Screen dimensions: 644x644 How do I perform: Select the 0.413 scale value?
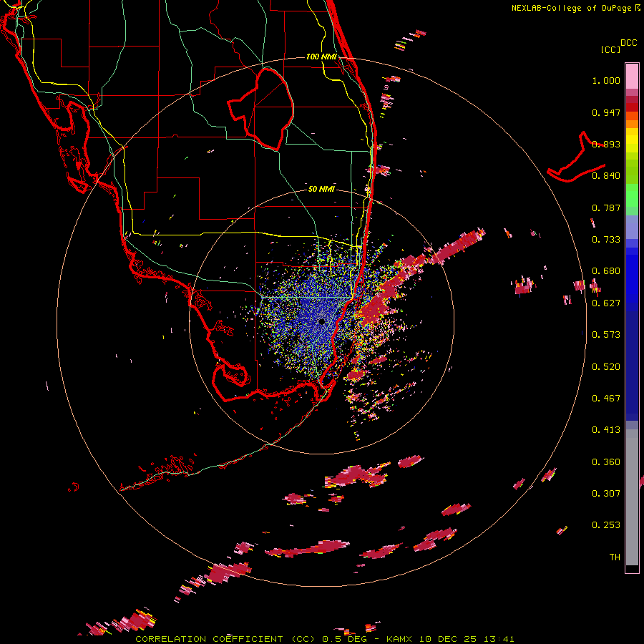tap(606, 430)
